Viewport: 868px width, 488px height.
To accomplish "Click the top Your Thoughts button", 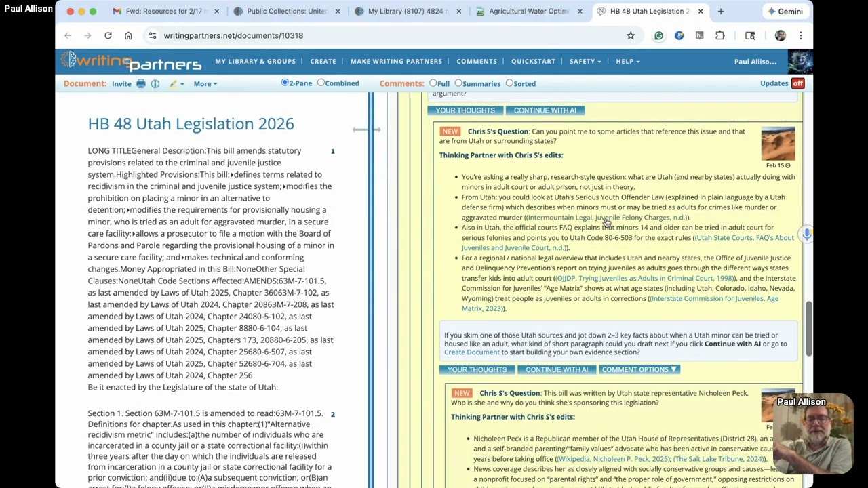I will pyautogui.click(x=465, y=110).
